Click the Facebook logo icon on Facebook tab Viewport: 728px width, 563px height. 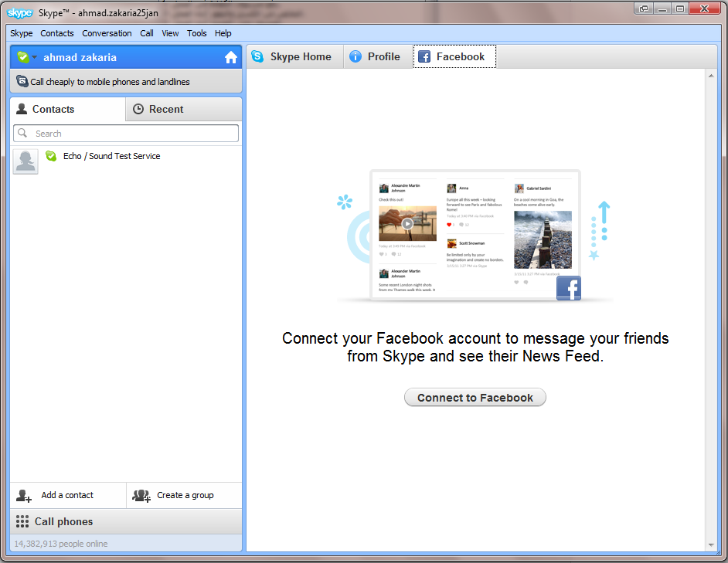coord(424,56)
